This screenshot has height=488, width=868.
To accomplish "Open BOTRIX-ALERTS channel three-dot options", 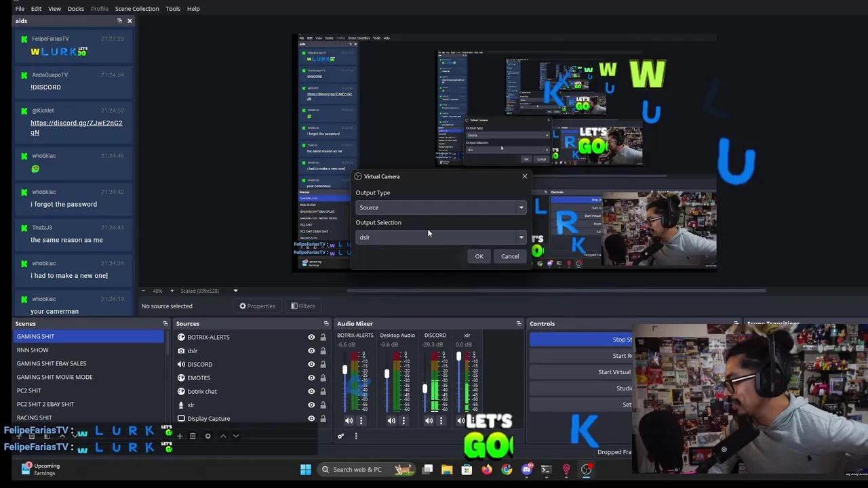I will pyautogui.click(x=361, y=421).
